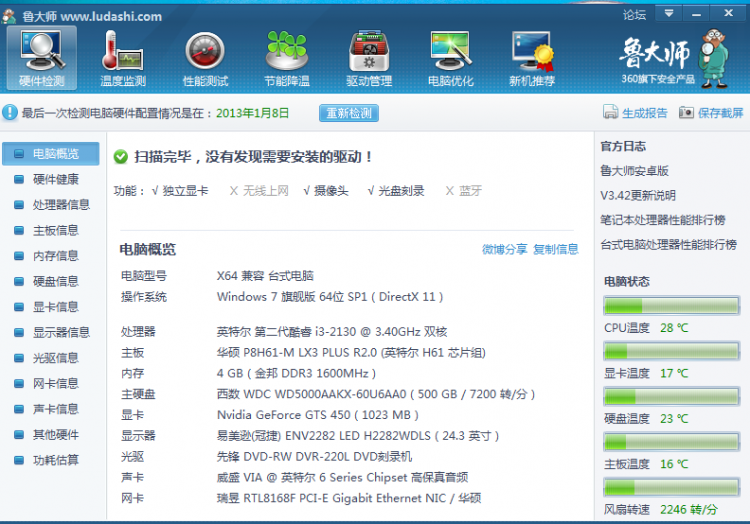Click the 保存截屏 camera icon
The width and height of the screenshot is (750, 524).
tap(686, 112)
